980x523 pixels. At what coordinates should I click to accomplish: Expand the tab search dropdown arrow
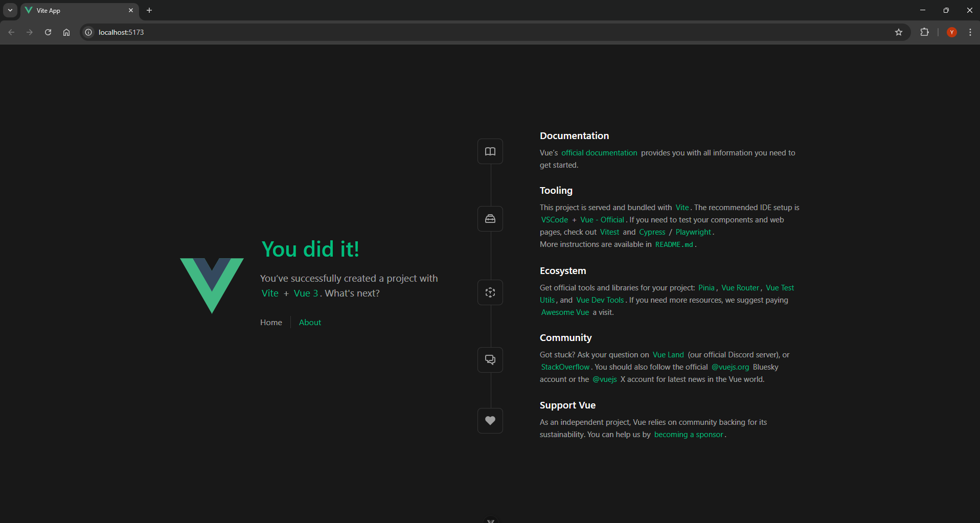click(10, 10)
